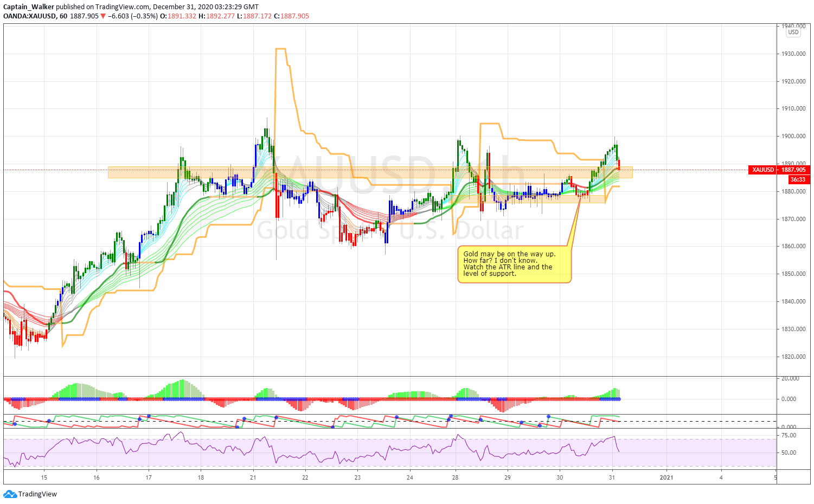
Task: Click date label 28 on time axis
Action: pyautogui.click(x=455, y=477)
